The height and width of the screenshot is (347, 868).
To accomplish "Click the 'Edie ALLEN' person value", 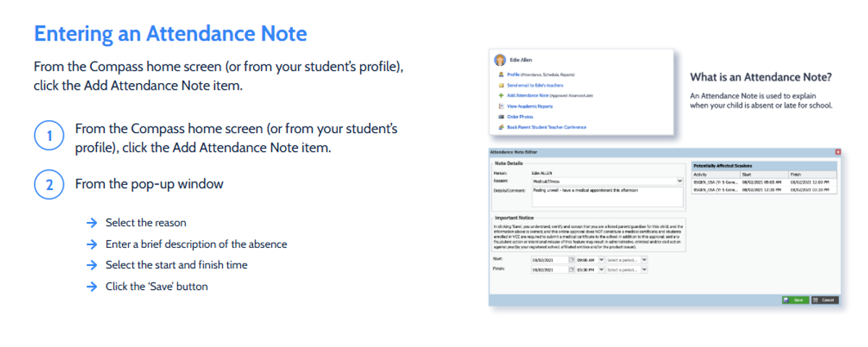I will [542, 173].
